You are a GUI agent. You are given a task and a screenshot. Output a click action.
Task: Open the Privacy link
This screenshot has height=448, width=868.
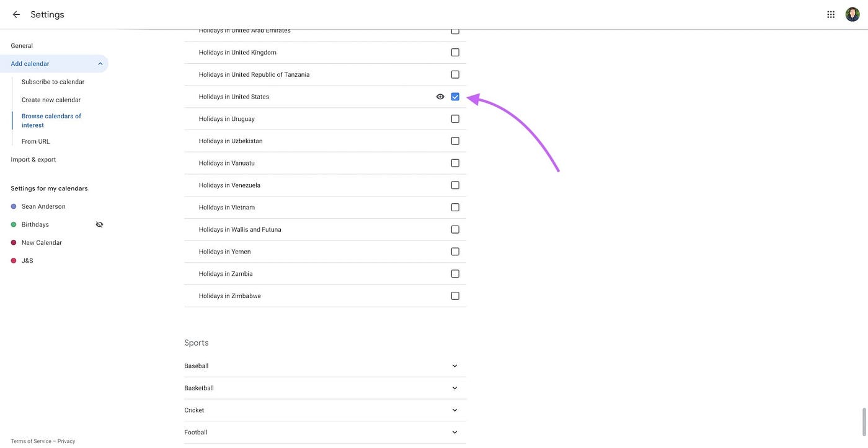66,441
